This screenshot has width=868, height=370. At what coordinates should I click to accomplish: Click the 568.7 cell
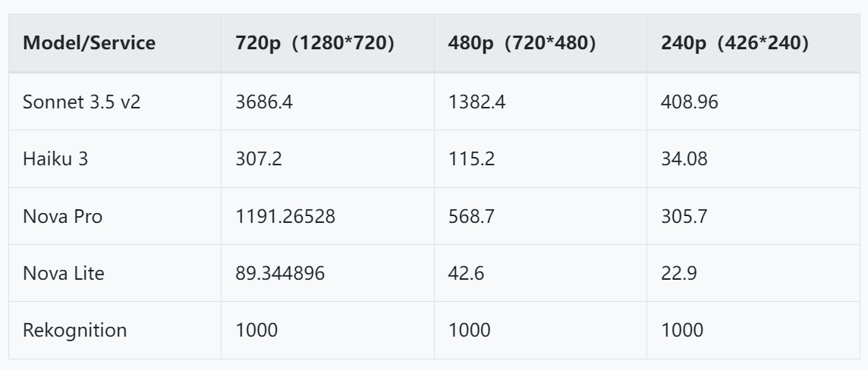pos(472,216)
